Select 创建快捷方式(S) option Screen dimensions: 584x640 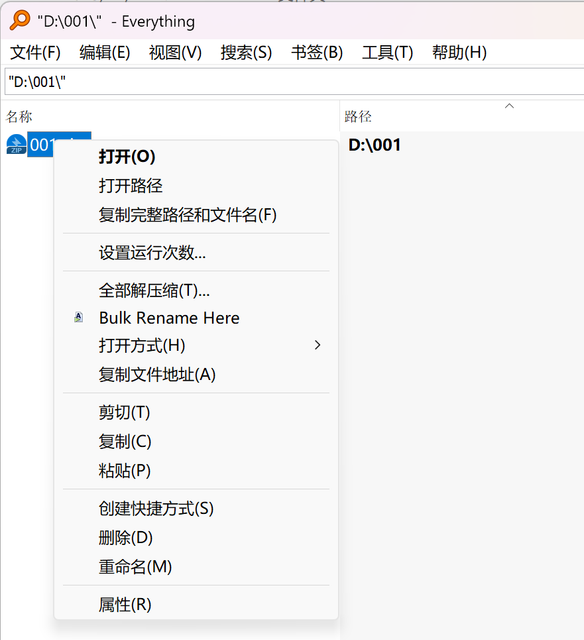(x=196, y=508)
